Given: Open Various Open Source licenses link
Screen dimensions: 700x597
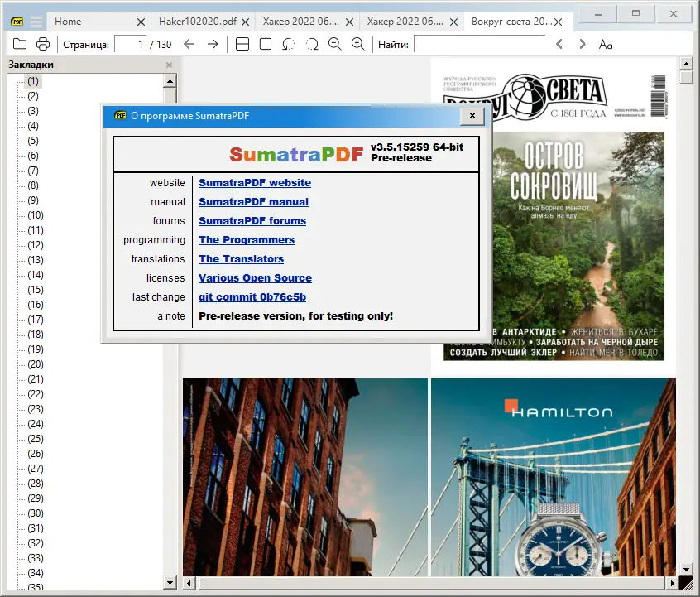Looking at the screenshot, I should click(x=256, y=278).
